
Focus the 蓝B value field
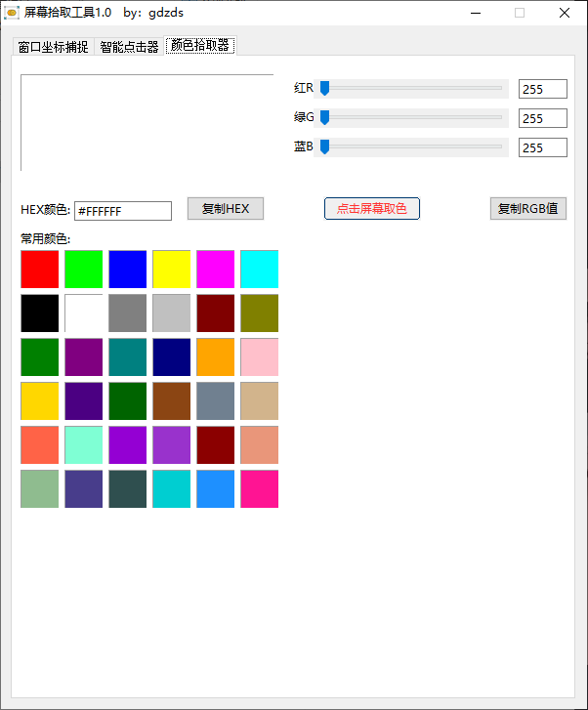click(543, 147)
